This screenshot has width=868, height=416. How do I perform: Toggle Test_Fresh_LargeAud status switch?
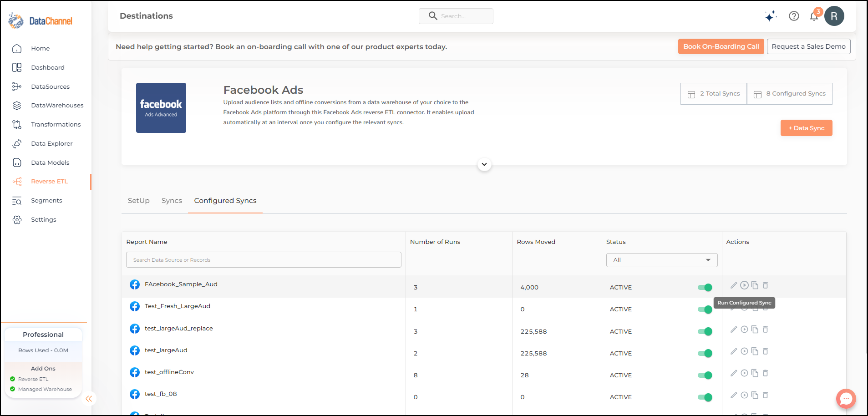pyautogui.click(x=705, y=309)
